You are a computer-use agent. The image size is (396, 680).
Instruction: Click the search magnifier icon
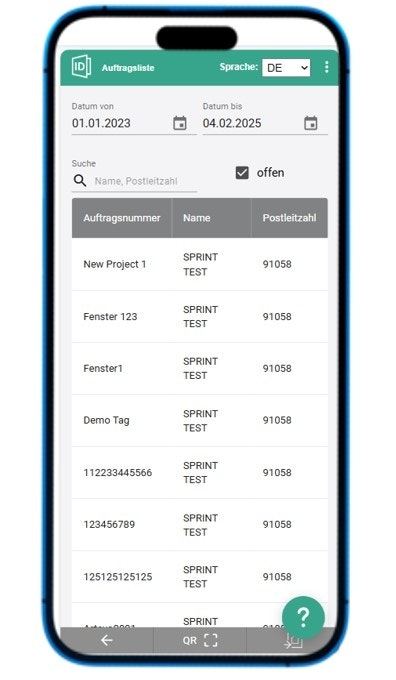tap(80, 180)
